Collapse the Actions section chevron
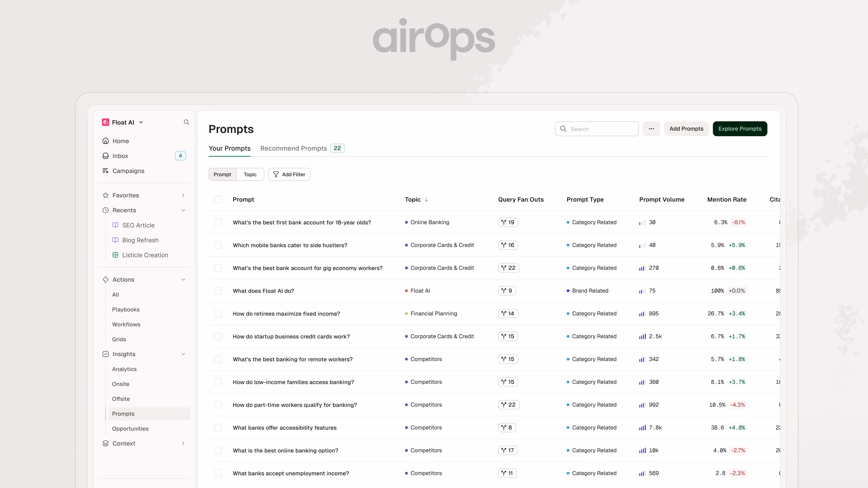The height and width of the screenshot is (488, 868). tap(183, 279)
